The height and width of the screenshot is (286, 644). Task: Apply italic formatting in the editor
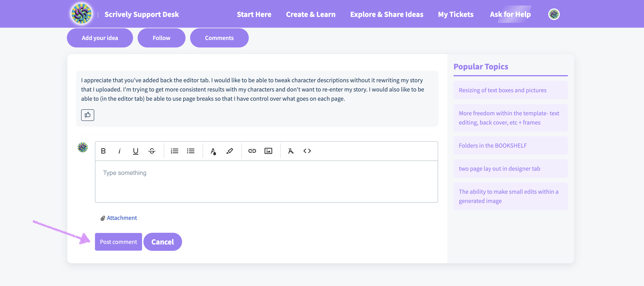pyautogui.click(x=120, y=151)
